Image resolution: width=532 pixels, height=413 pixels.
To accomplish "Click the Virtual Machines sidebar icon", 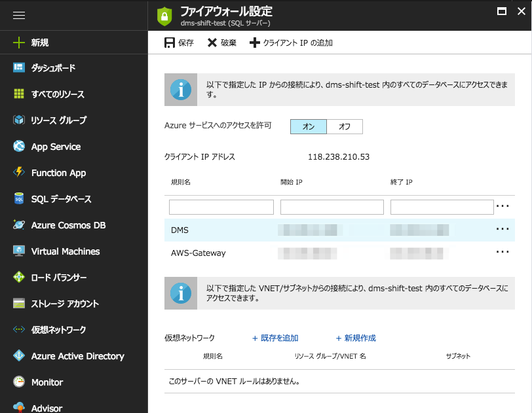I will pos(18,251).
